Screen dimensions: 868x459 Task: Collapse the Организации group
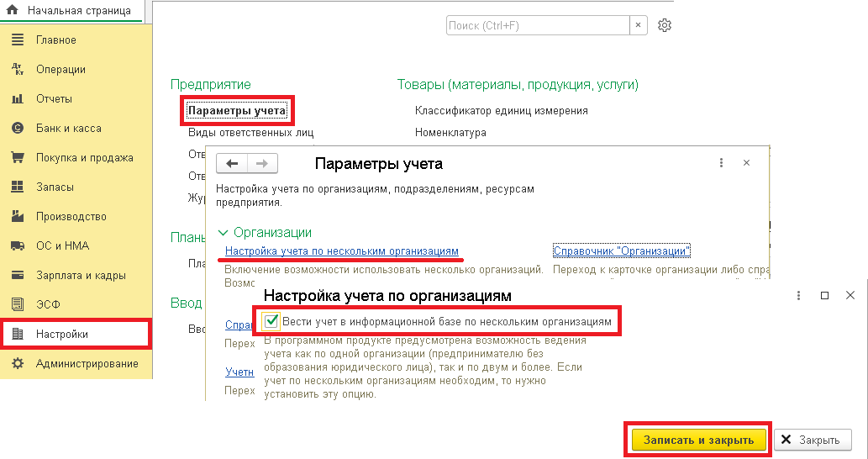(x=223, y=233)
